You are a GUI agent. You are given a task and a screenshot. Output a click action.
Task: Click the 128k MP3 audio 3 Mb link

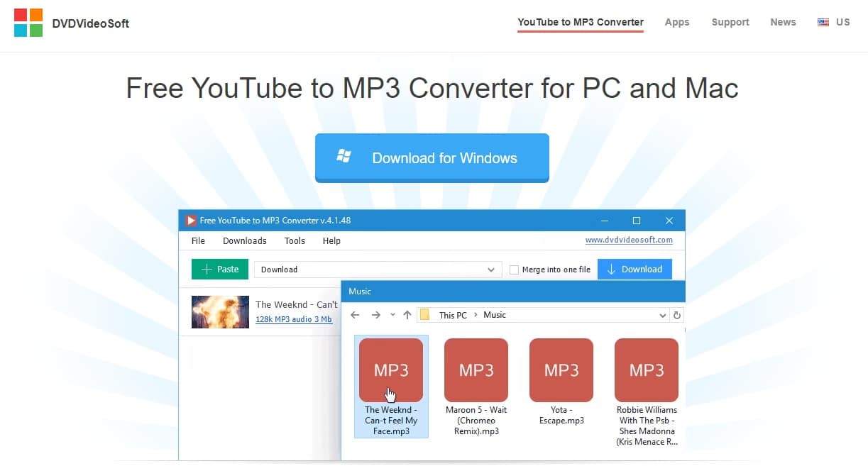(x=294, y=319)
